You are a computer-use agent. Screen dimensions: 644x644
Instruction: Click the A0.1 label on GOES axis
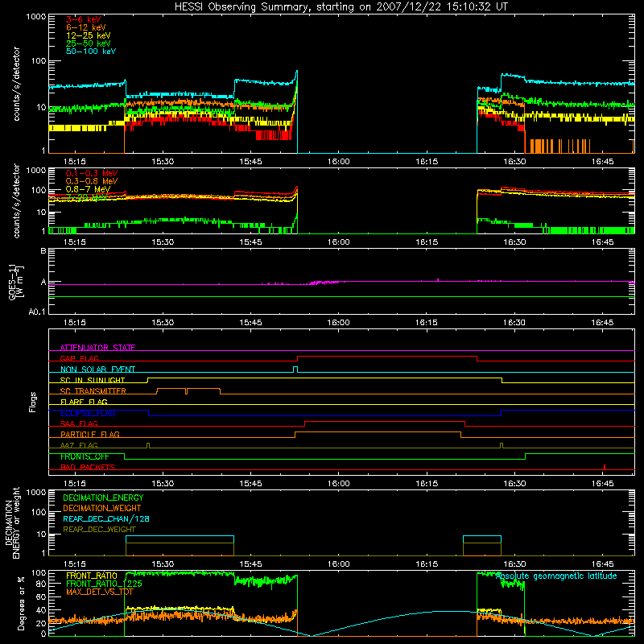click(x=37, y=312)
